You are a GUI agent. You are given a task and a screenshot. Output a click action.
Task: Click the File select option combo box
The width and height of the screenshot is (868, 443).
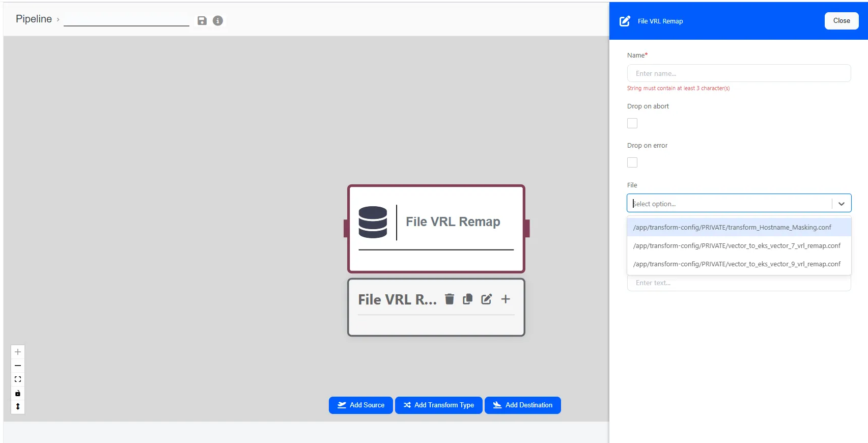(x=739, y=203)
